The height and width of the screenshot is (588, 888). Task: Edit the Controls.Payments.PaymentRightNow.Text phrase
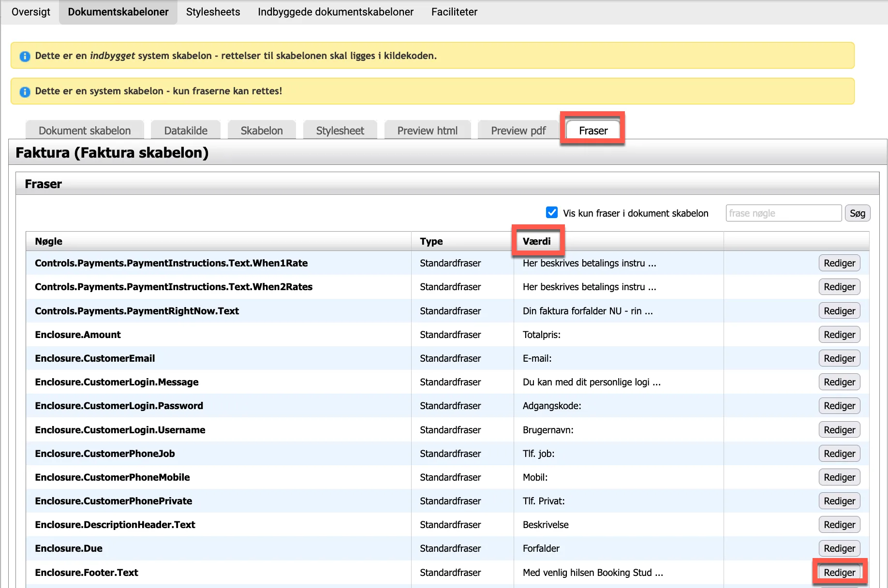click(x=839, y=311)
